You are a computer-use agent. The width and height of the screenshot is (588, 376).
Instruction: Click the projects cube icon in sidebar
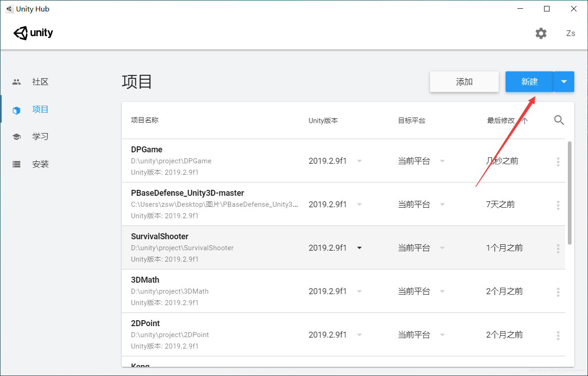pos(16,110)
